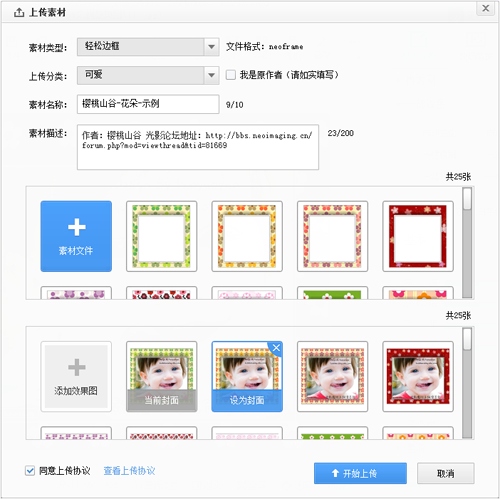Image resolution: width=500 pixels, height=499 pixels.
Task: Click the upload icon beside 上传素材 title
Action: (x=19, y=13)
